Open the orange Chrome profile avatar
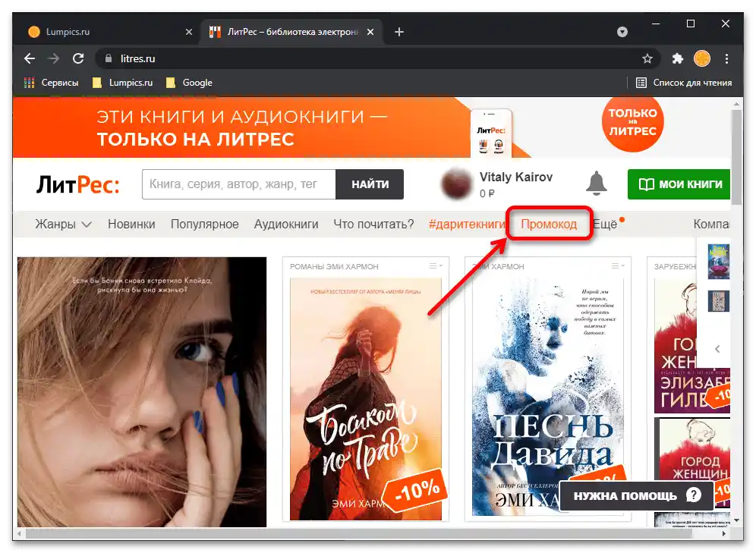The image size is (756, 553). tap(702, 58)
